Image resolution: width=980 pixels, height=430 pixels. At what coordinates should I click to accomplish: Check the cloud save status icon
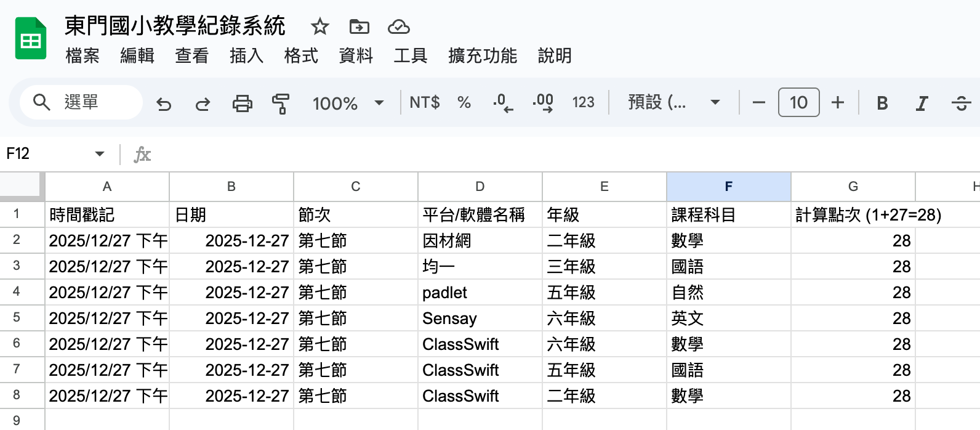tap(399, 26)
